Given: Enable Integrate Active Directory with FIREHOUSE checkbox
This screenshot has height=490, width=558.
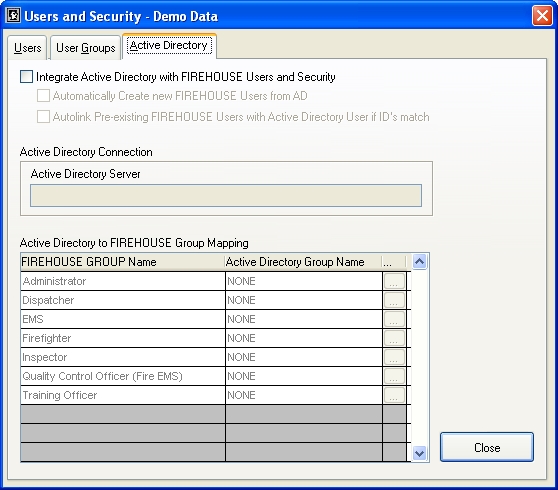Looking at the screenshot, I should pos(26,77).
